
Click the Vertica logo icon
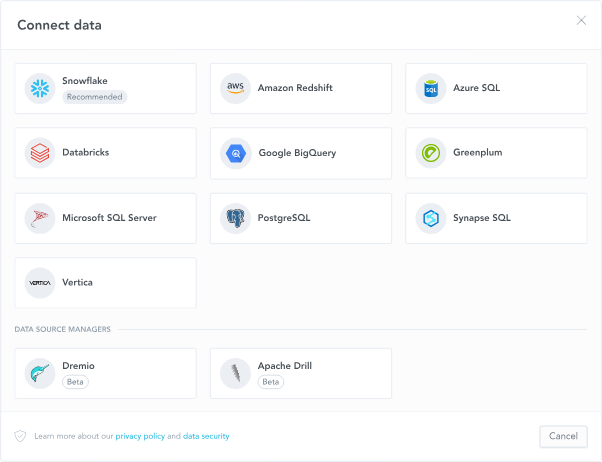[40, 283]
